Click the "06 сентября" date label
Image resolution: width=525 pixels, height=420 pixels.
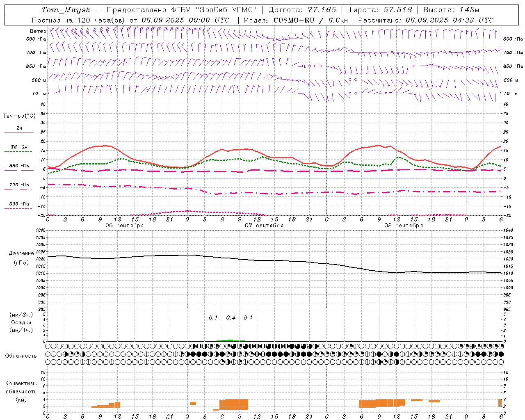click(x=125, y=226)
